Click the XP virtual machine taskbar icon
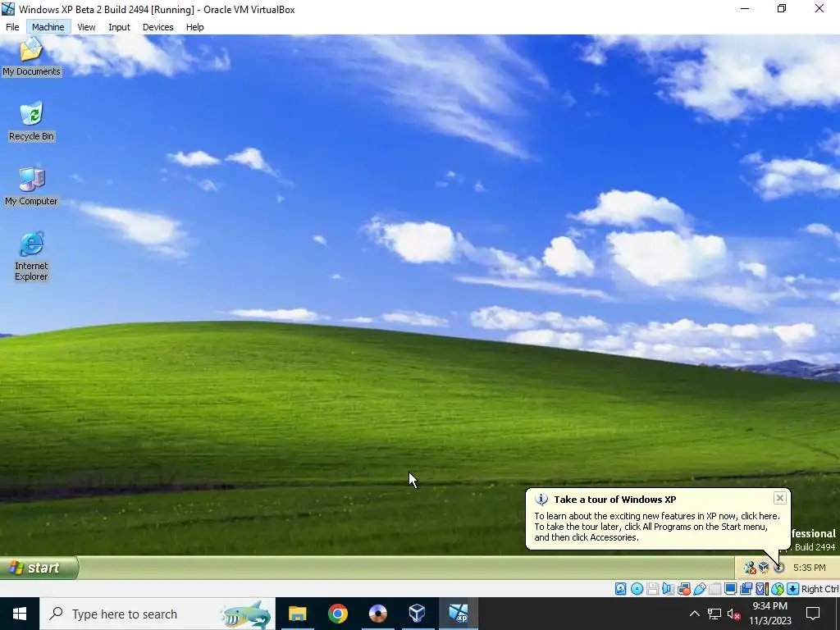The height and width of the screenshot is (630, 840). tap(458, 614)
